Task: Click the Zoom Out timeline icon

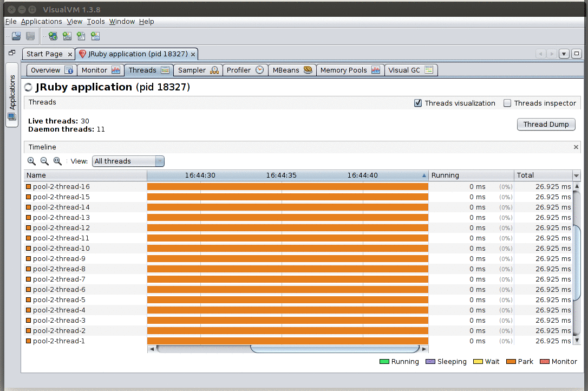Action: [x=44, y=161]
